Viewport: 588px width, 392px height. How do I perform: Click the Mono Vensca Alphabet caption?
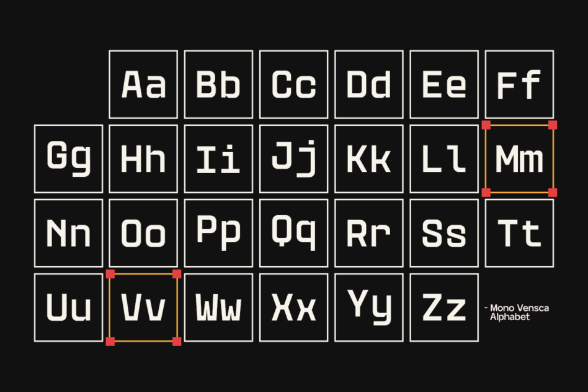tap(517, 313)
